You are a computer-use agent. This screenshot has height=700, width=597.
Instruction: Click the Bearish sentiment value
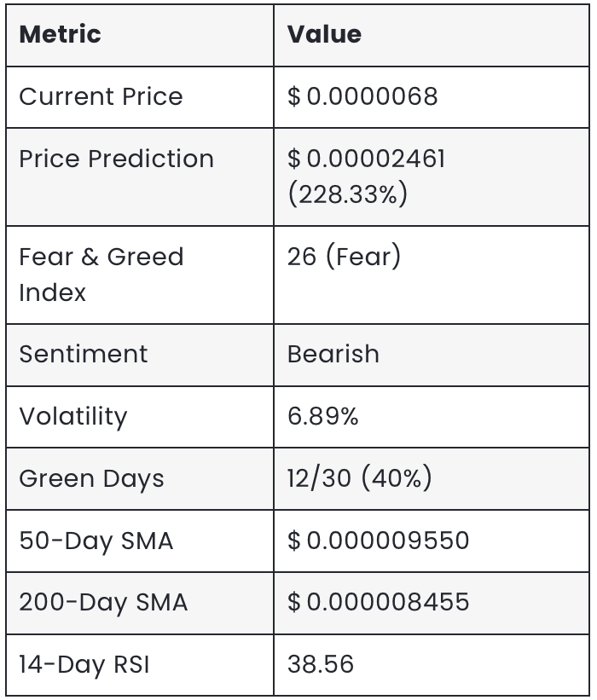pyautogui.click(x=333, y=354)
